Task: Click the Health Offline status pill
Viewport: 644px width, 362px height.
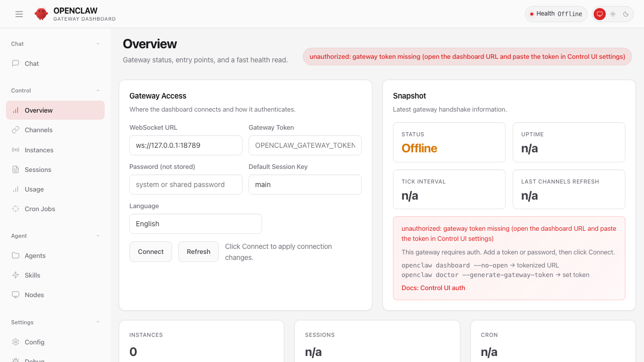Action: tap(556, 14)
